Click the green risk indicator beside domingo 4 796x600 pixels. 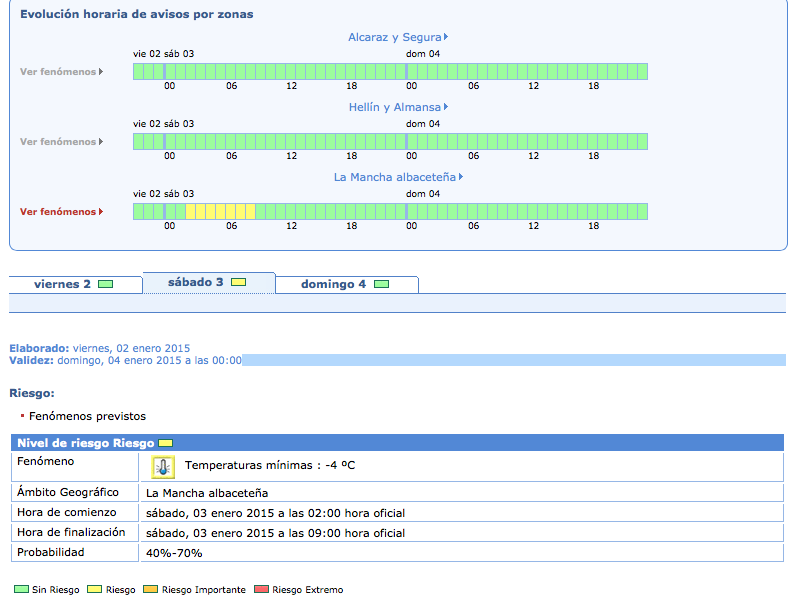click(x=381, y=285)
